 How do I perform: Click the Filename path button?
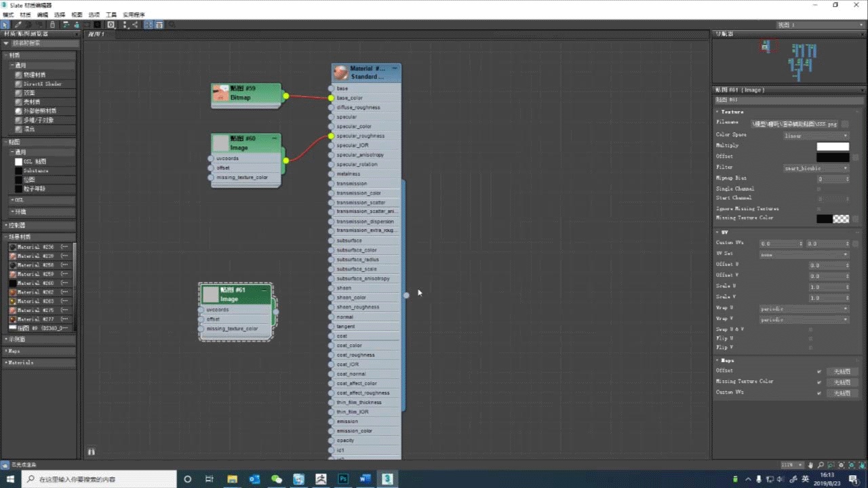(x=795, y=124)
